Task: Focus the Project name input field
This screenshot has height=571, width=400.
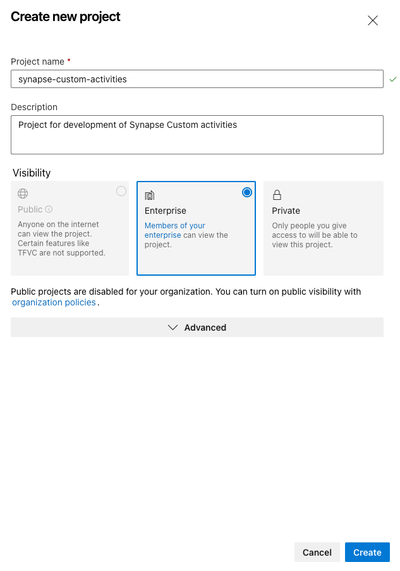Action: tap(197, 79)
